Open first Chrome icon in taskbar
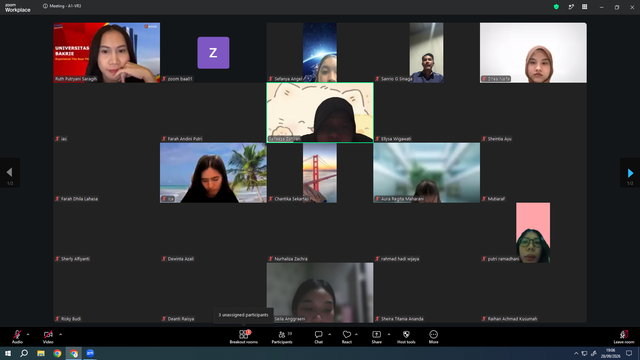 pyautogui.click(x=57, y=353)
